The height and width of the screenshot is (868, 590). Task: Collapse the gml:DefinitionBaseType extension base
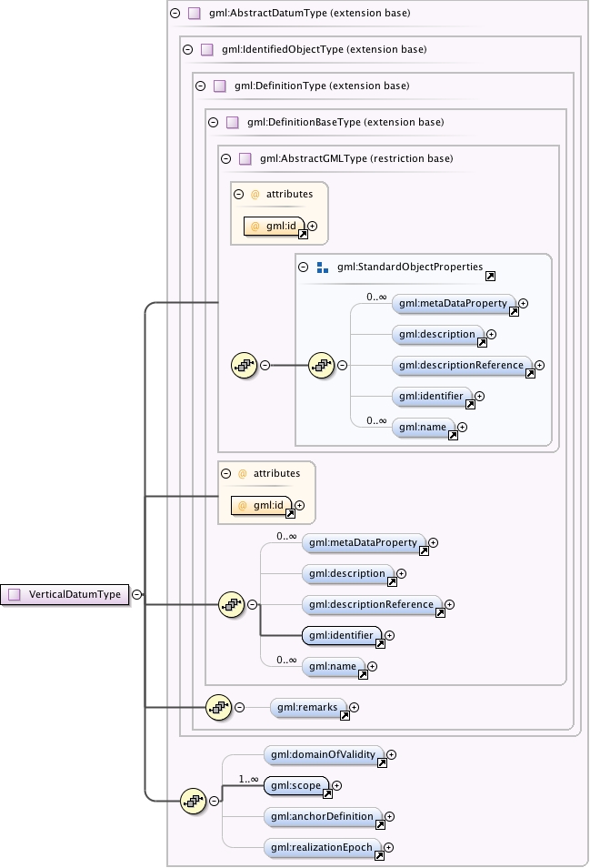(x=214, y=122)
